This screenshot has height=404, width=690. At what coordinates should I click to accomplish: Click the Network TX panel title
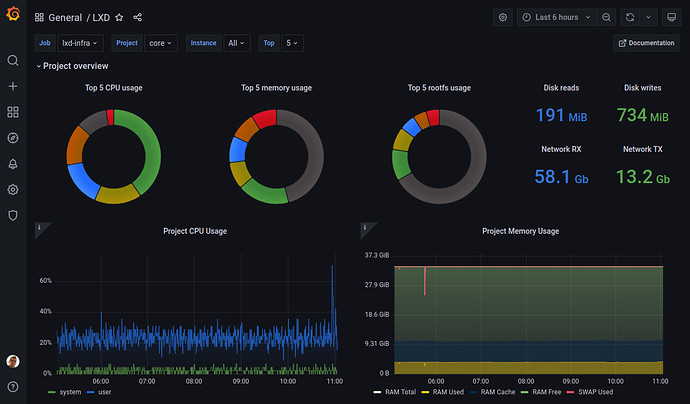(x=642, y=149)
